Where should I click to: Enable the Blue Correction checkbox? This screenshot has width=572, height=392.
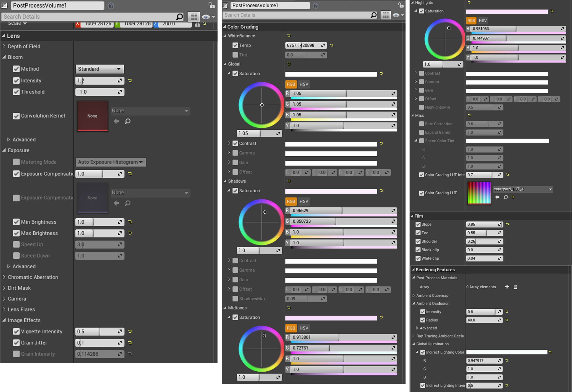pyautogui.click(x=421, y=124)
